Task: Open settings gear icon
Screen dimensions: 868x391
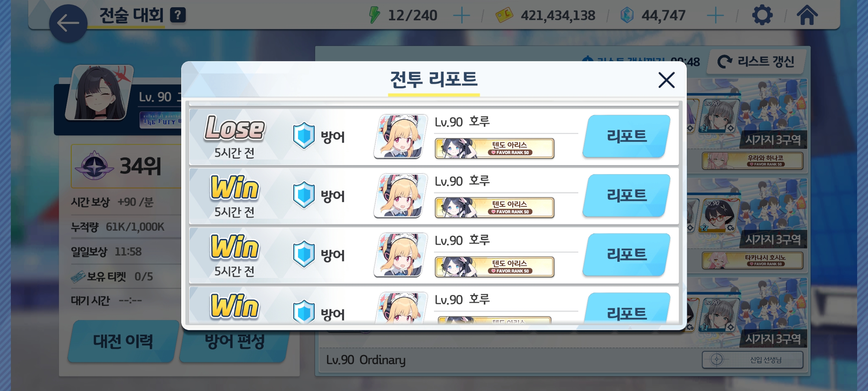Action: coord(762,16)
